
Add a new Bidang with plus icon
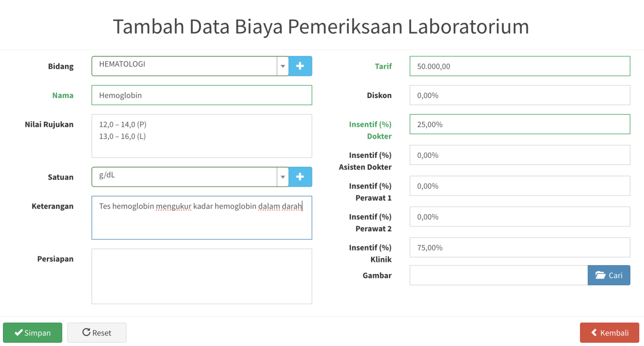(x=300, y=66)
